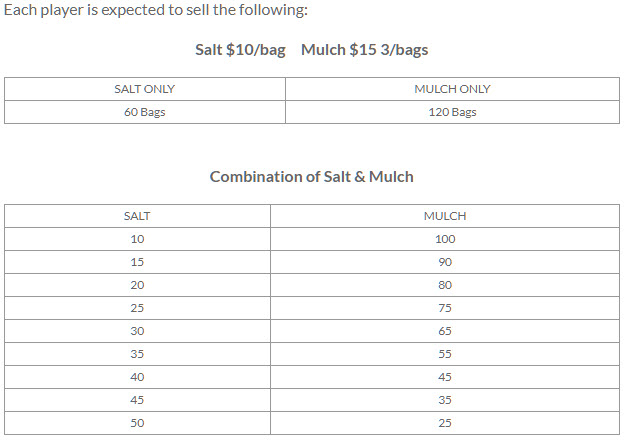627x441 pixels.
Task: Click the SALT ONLY header cell
Action: pyautogui.click(x=145, y=89)
